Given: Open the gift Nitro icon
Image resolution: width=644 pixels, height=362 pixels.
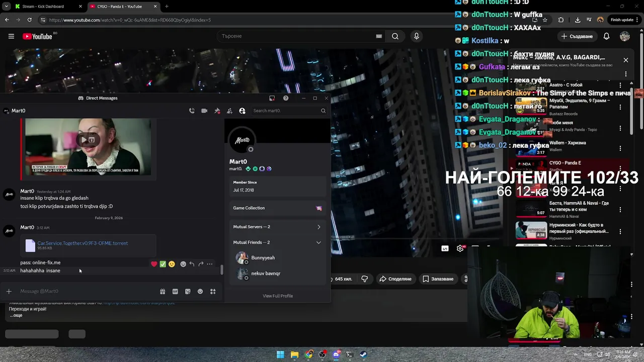Looking at the screenshot, I should (x=163, y=291).
